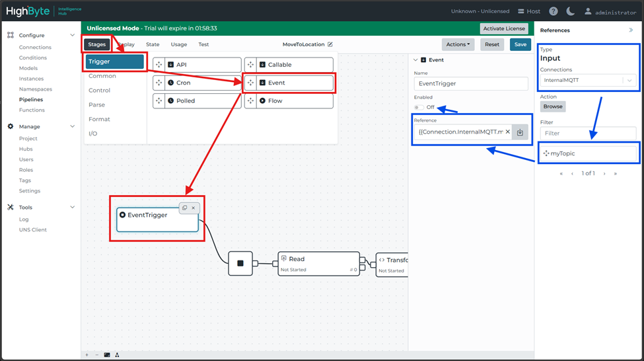Click the myTopic drag handle icon
The width and height of the screenshot is (644, 361).
coord(546,153)
